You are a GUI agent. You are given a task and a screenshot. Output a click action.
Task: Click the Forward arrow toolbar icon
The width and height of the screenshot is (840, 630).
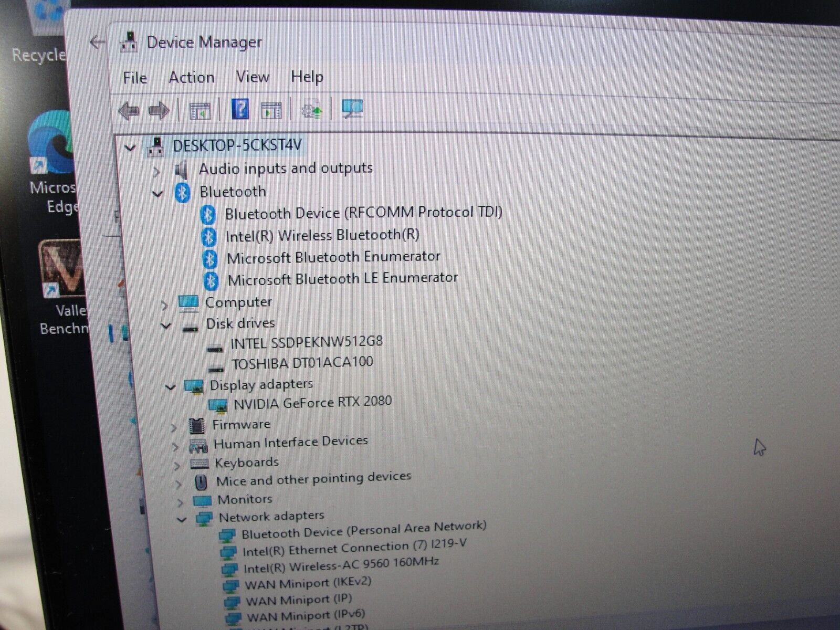pos(159,110)
